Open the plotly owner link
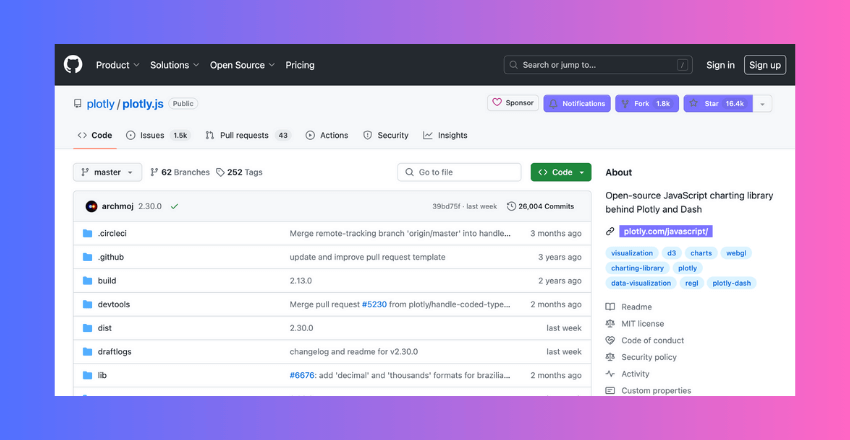850x440 pixels. coord(100,104)
